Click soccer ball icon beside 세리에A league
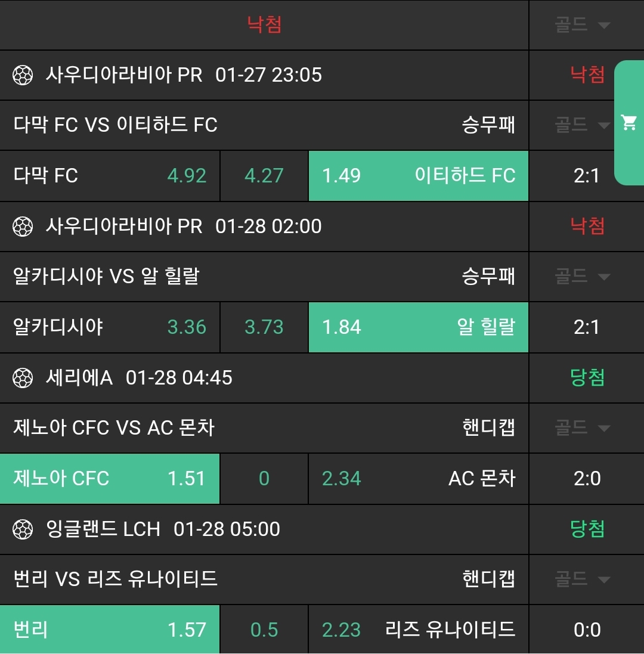 23,378
